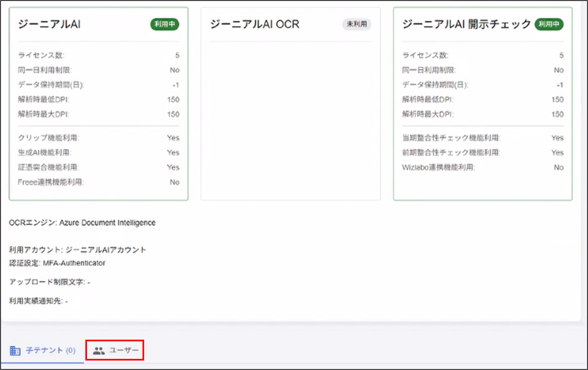
Task: Click the building icon beside 子テナント
Action: click(x=15, y=351)
